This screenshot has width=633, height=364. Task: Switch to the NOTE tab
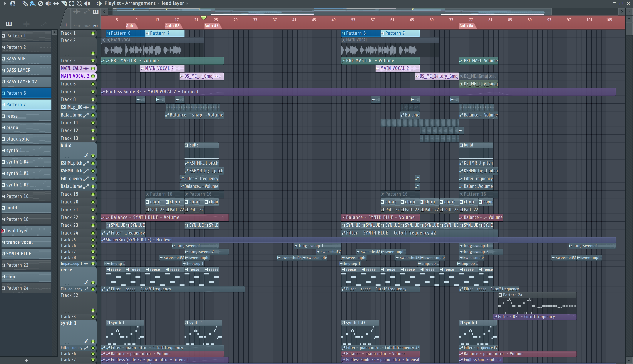[x=77, y=26]
